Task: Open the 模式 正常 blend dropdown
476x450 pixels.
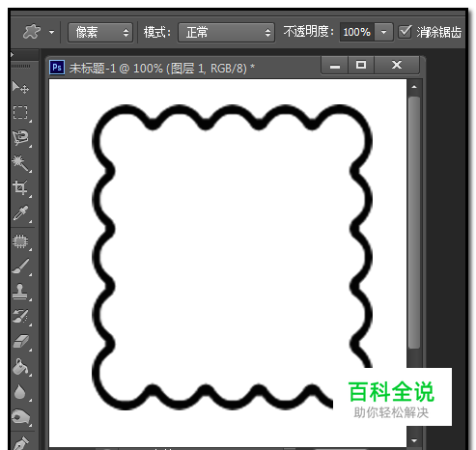Action: click(226, 32)
